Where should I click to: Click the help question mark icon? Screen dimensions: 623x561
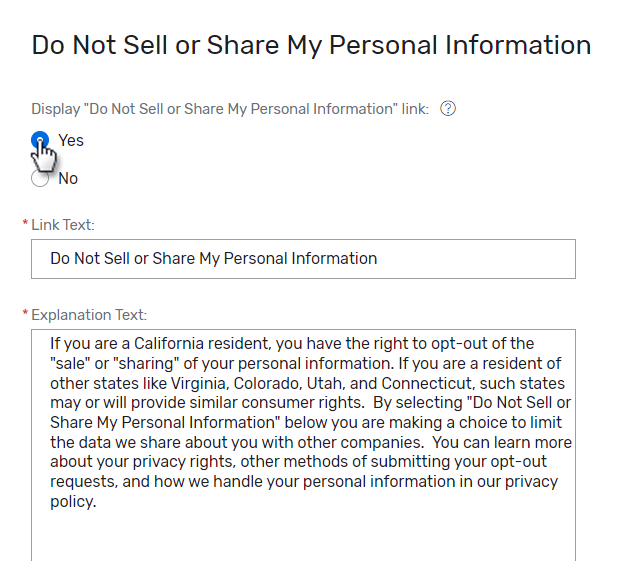coord(448,109)
